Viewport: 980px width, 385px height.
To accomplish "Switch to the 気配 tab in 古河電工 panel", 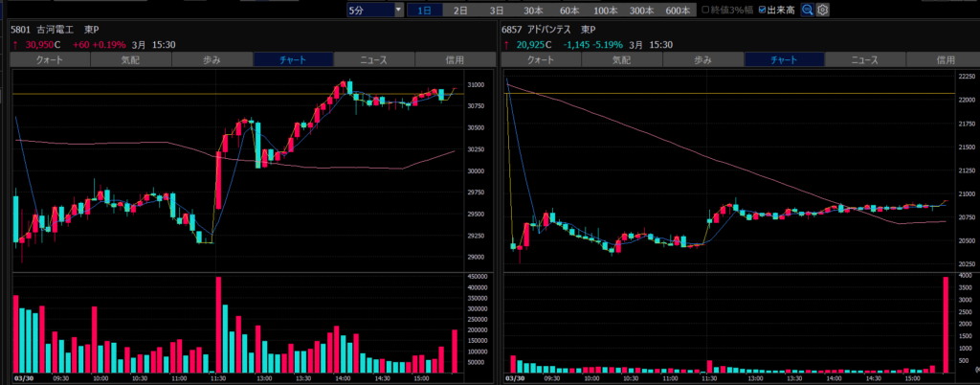I will (x=130, y=59).
